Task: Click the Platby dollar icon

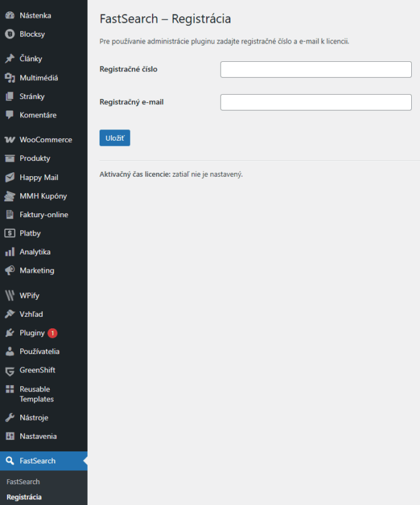Action: pos(10,233)
